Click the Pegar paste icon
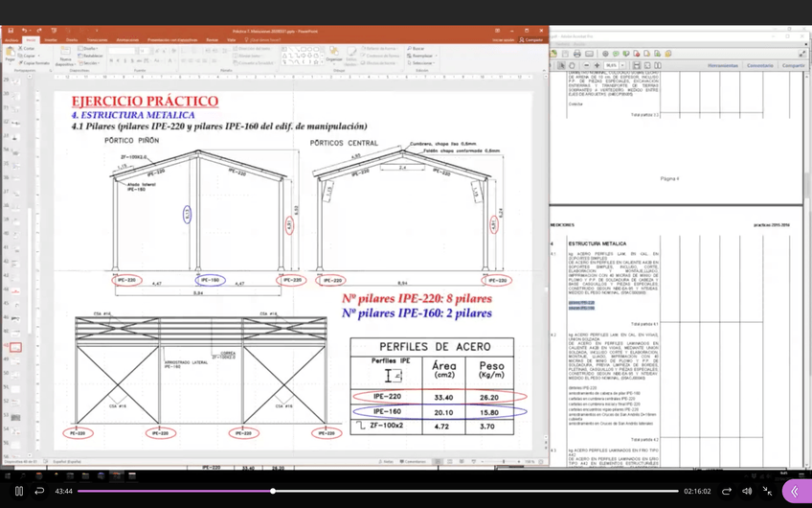 tap(10, 54)
